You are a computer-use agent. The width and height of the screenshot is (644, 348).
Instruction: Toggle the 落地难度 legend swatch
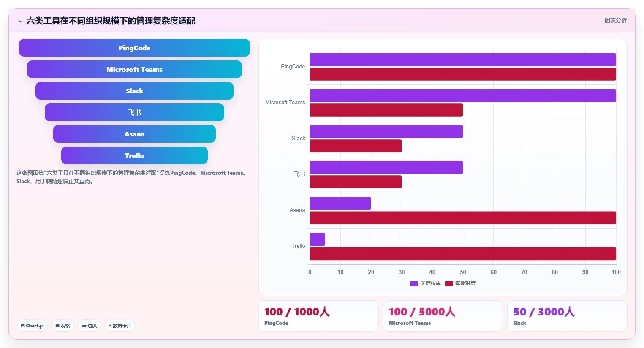pos(449,284)
